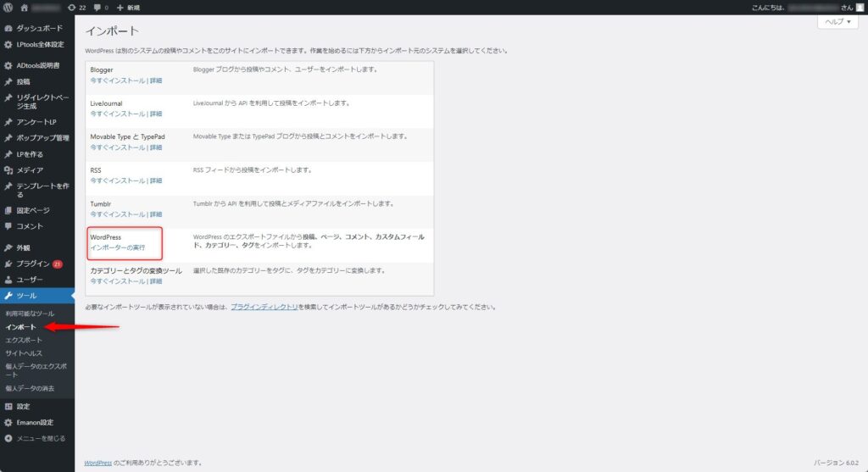This screenshot has width=868, height=472.
Task: Click the WordPress footer link
Action: [x=98, y=464]
